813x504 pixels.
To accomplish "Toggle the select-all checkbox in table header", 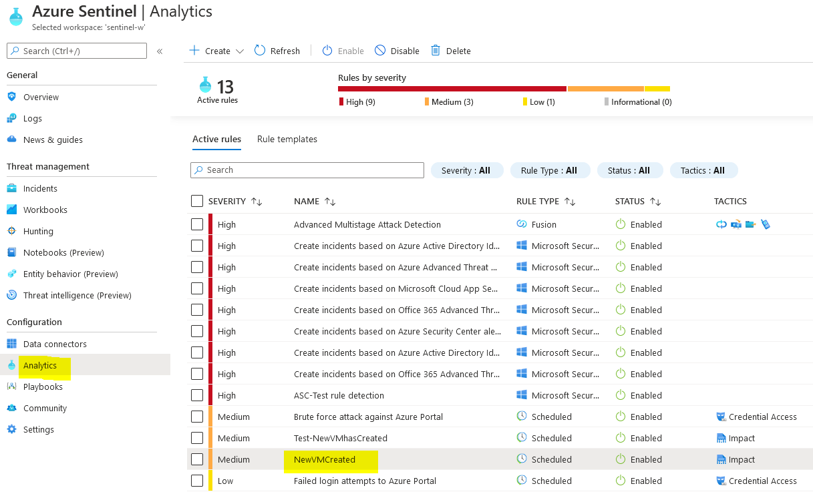I will (x=197, y=201).
